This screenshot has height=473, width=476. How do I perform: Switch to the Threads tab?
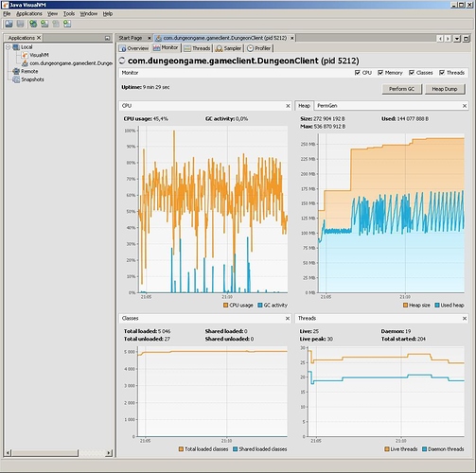click(198, 48)
